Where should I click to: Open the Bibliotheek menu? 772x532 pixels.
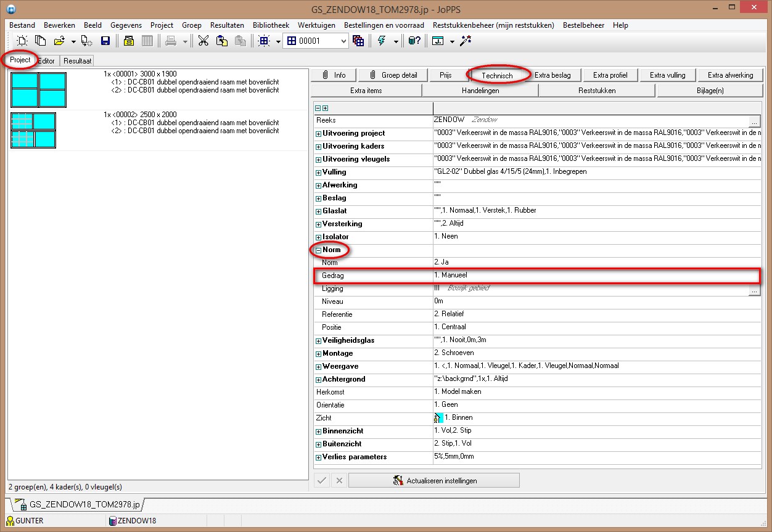coord(271,25)
